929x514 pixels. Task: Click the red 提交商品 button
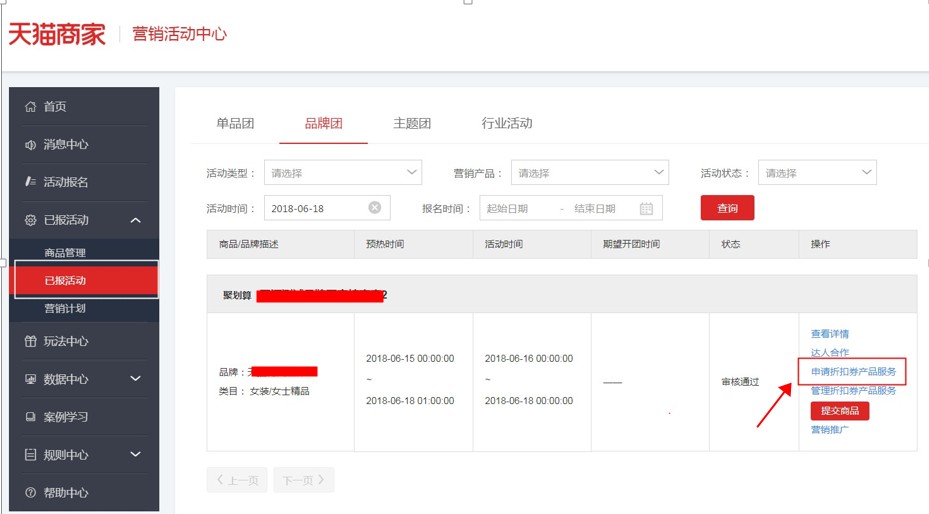tap(839, 411)
